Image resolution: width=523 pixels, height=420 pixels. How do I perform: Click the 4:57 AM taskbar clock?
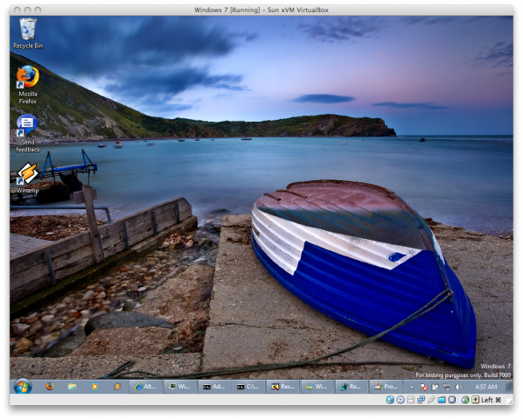point(486,387)
